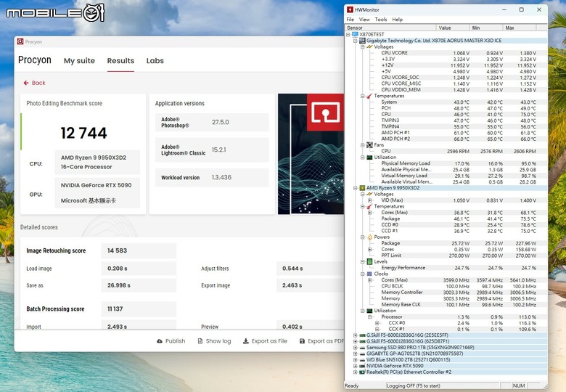Click the Back arrow icon in Procyon

coord(26,83)
